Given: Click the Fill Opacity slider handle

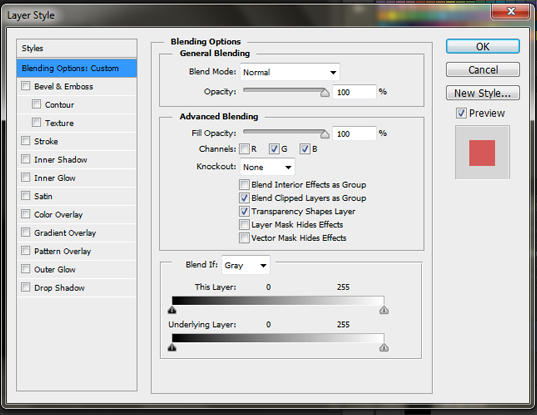Looking at the screenshot, I should (325, 135).
